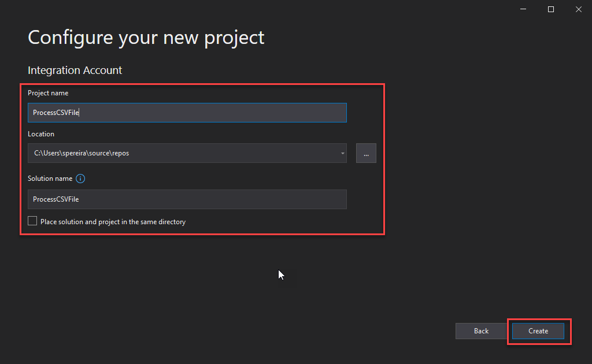This screenshot has height=364, width=592.
Task: Click the 'Place solution and project' checkbox label
Action: tap(113, 222)
